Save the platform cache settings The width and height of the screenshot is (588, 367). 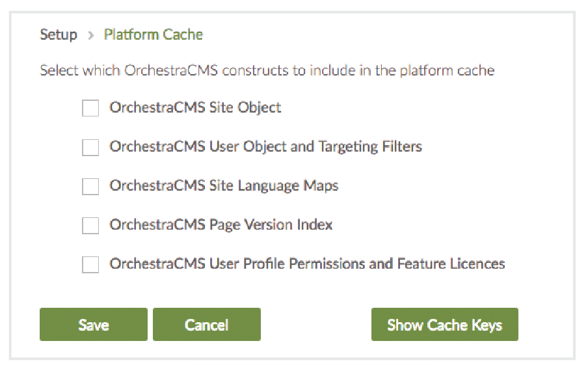click(x=94, y=325)
